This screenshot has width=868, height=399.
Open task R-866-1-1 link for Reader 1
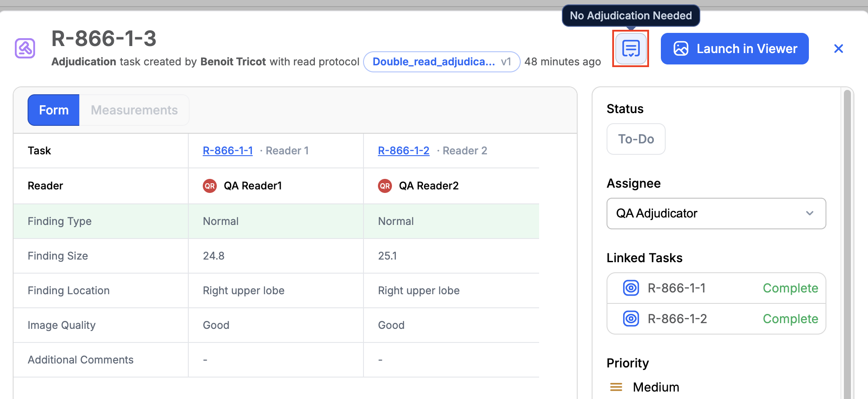pyautogui.click(x=228, y=151)
